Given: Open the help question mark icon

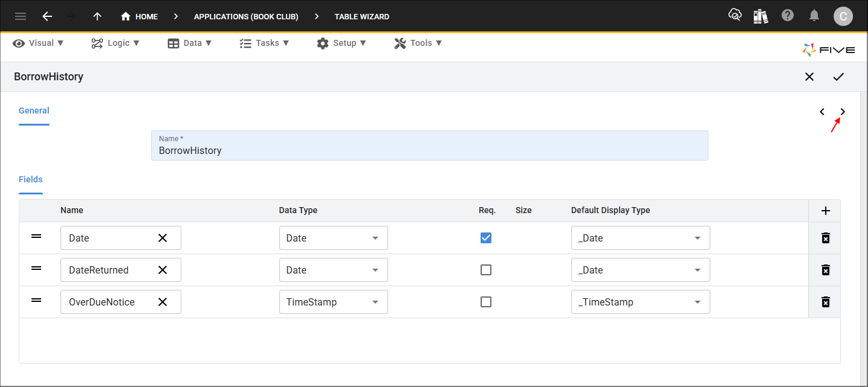Looking at the screenshot, I should [x=788, y=16].
